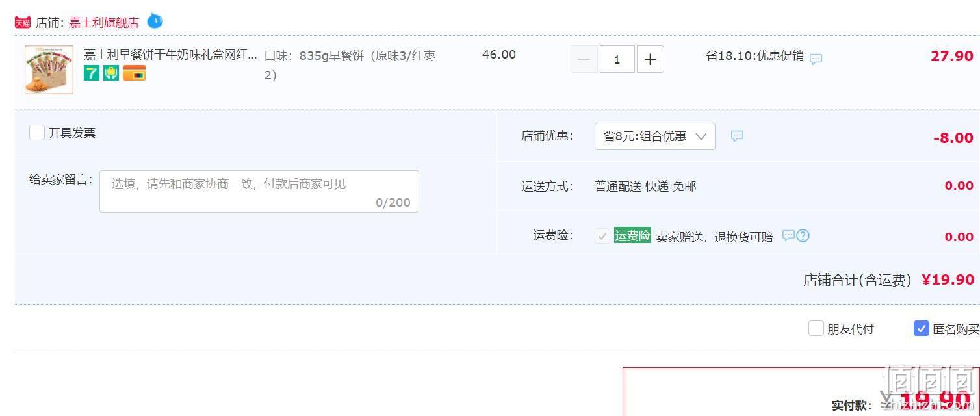Open the 嘉士利早餐饼干牛奶味礼盒 product title
The image size is (980, 416).
tap(170, 55)
